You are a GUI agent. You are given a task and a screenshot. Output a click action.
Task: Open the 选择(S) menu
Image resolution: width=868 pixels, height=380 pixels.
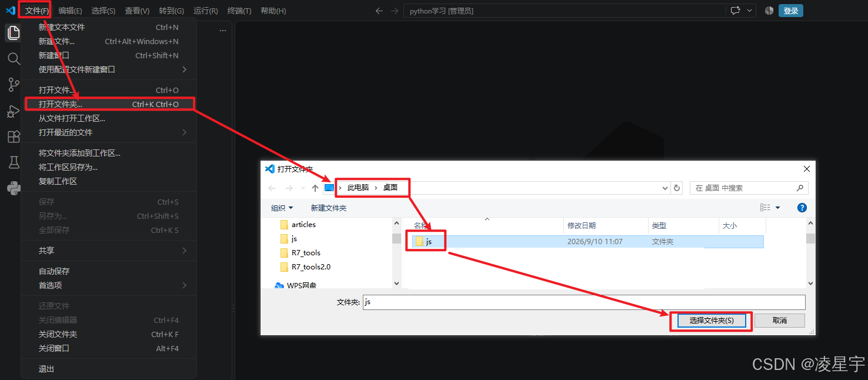(x=104, y=11)
